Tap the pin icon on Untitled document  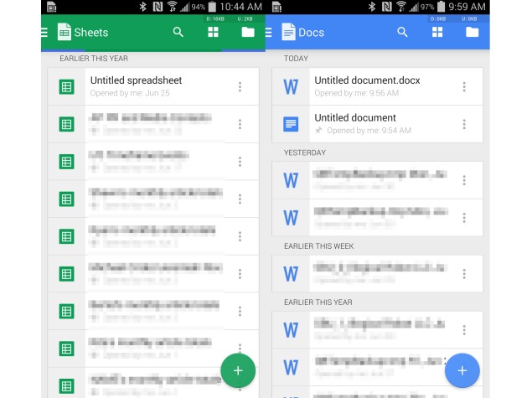(318, 130)
